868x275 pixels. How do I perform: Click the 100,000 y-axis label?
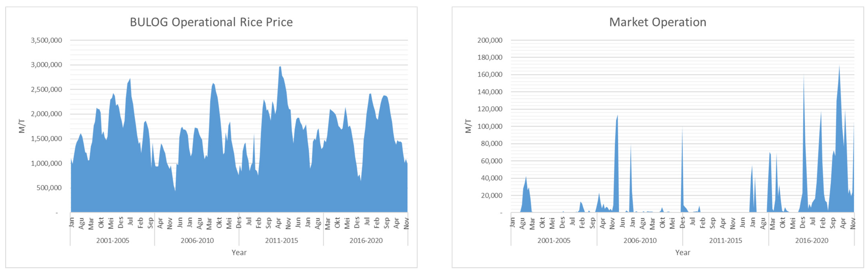(x=490, y=126)
